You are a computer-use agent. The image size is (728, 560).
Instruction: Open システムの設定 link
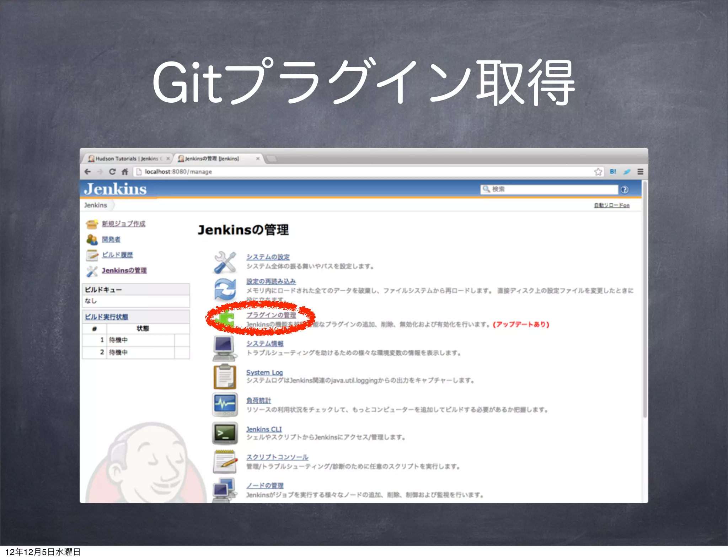[x=268, y=257]
